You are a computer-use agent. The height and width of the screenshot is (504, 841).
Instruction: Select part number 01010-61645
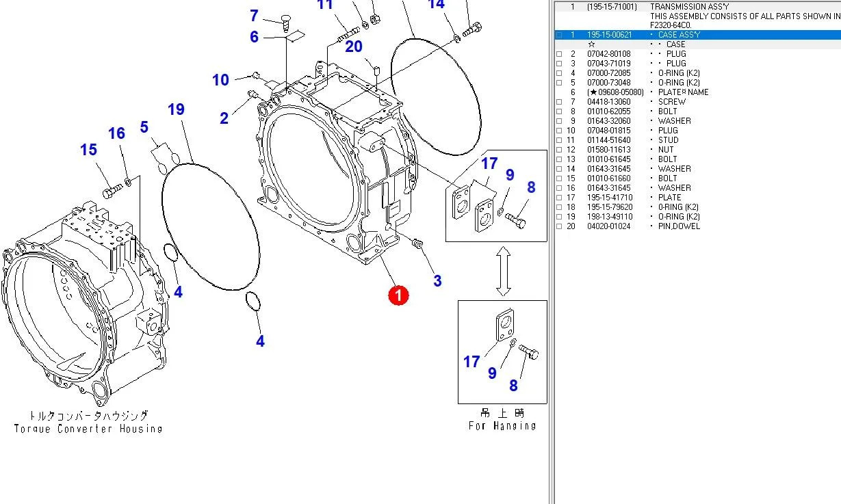[609, 159]
